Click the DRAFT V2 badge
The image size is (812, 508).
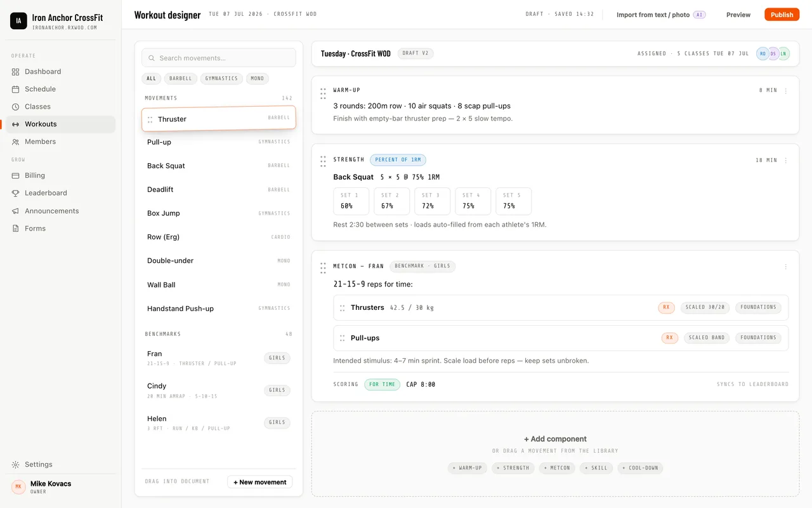416,53
